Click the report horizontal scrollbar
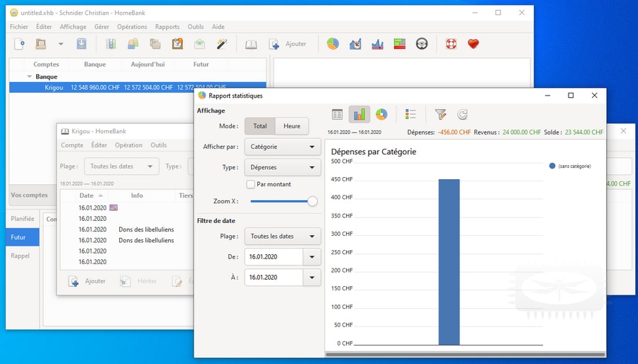 pos(465,354)
